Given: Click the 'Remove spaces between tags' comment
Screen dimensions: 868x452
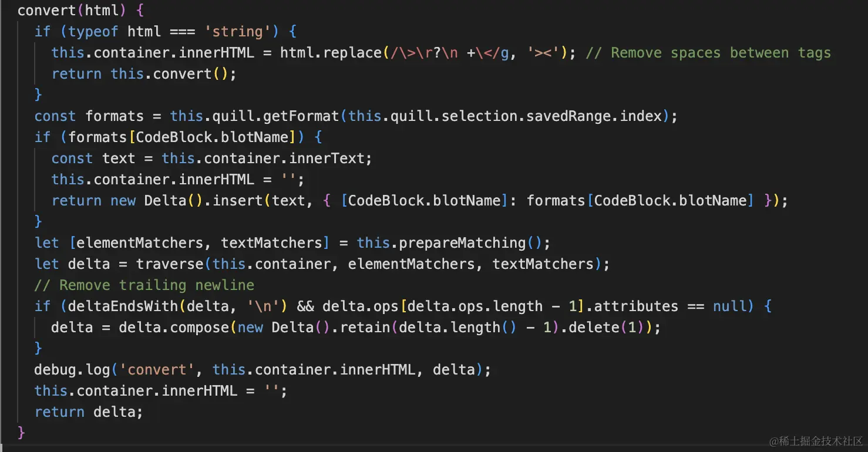Looking at the screenshot, I should point(708,53).
